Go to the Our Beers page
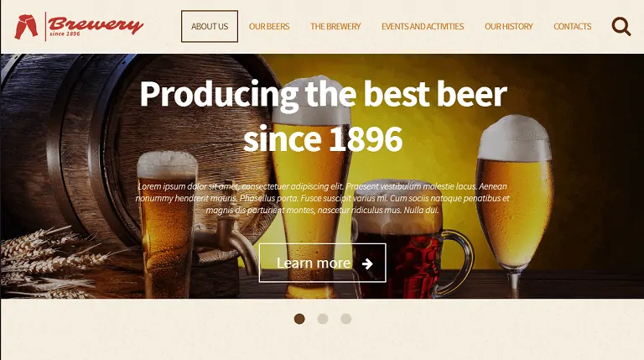 269,26
